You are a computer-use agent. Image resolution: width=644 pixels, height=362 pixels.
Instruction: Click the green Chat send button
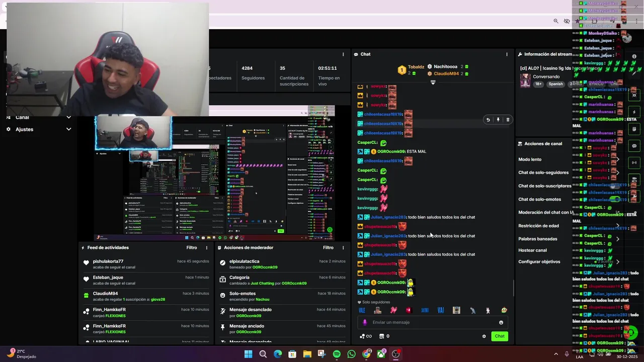pyautogui.click(x=500, y=336)
